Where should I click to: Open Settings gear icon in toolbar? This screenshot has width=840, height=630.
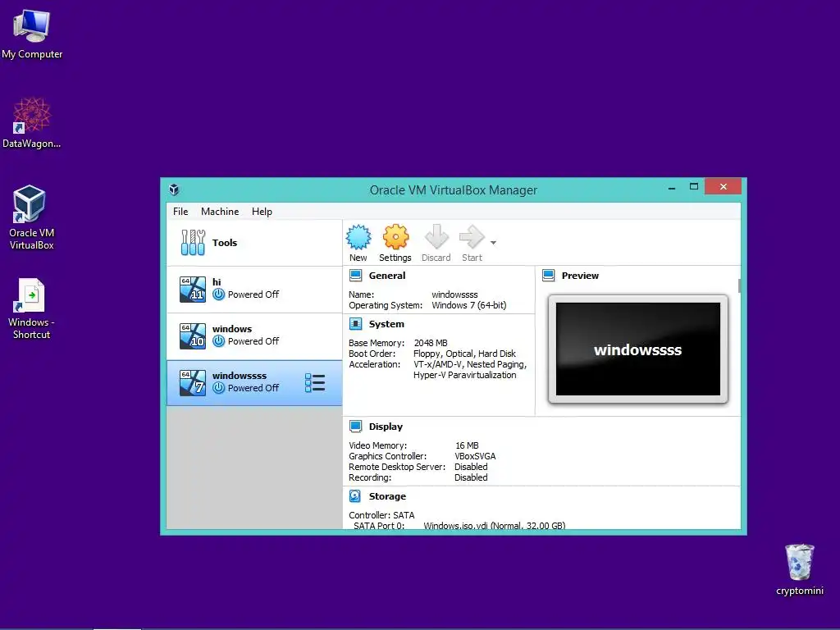(x=395, y=237)
